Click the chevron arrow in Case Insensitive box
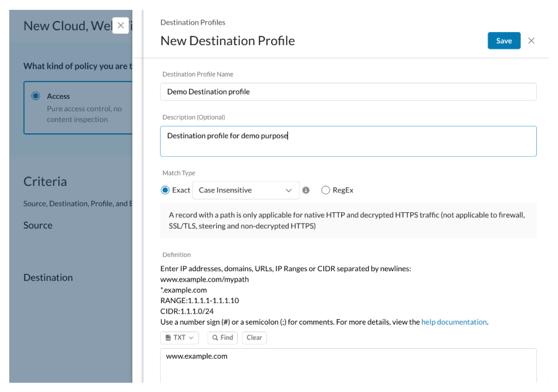 click(289, 191)
